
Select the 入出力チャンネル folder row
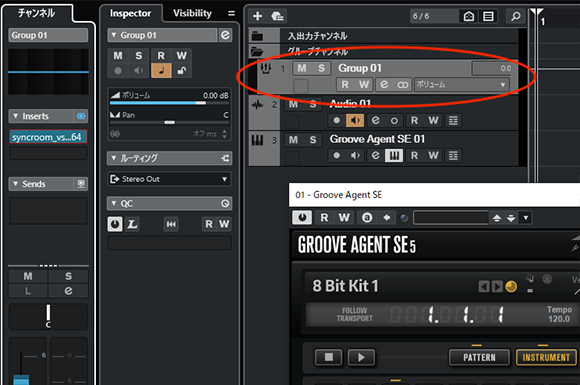click(x=384, y=36)
